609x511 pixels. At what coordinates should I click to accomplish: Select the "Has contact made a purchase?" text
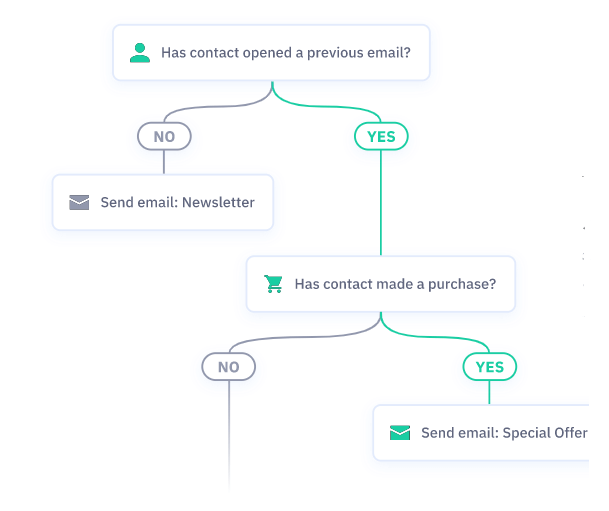click(394, 284)
